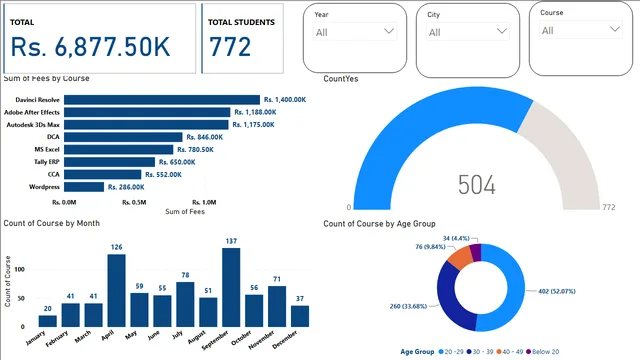Screen dimensions: 640x360
Task: Select the CCA fees bar
Action: (x=102, y=174)
